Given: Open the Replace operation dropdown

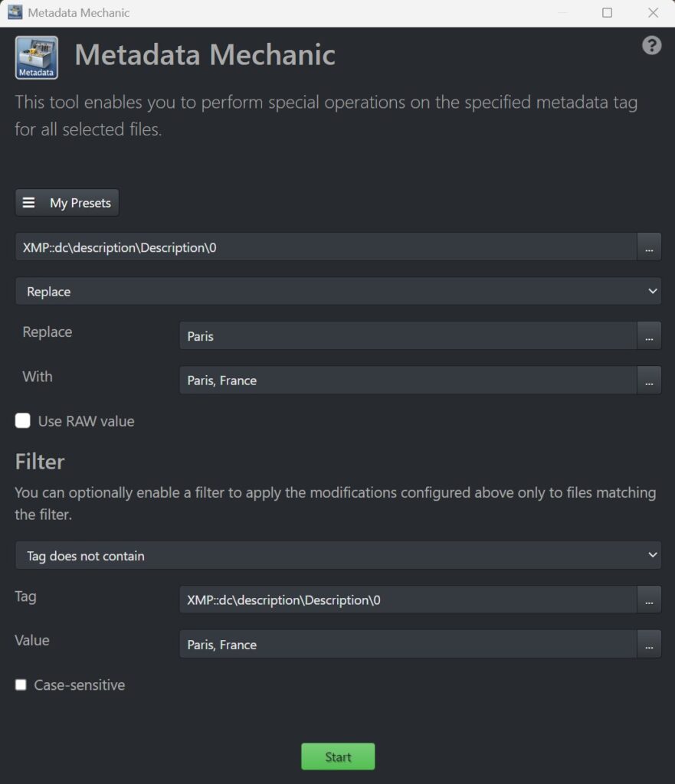Looking at the screenshot, I should click(x=337, y=291).
